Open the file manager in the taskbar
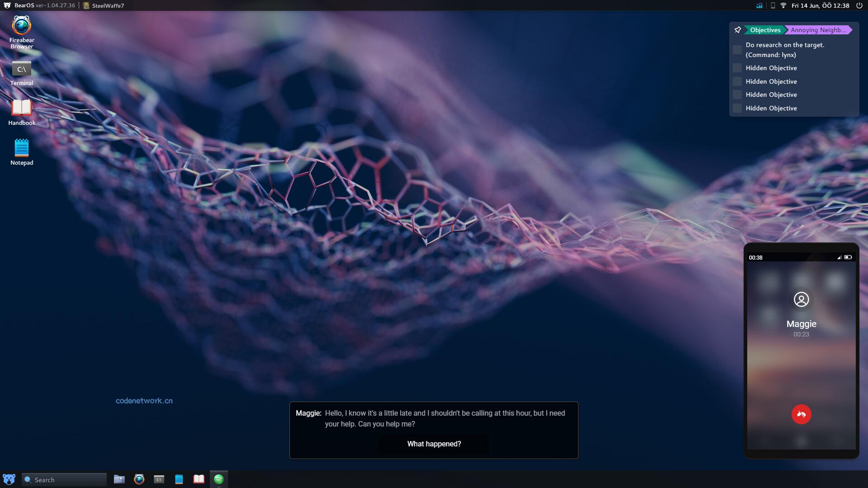Viewport: 868px width, 488px height. tap(119, 479)
